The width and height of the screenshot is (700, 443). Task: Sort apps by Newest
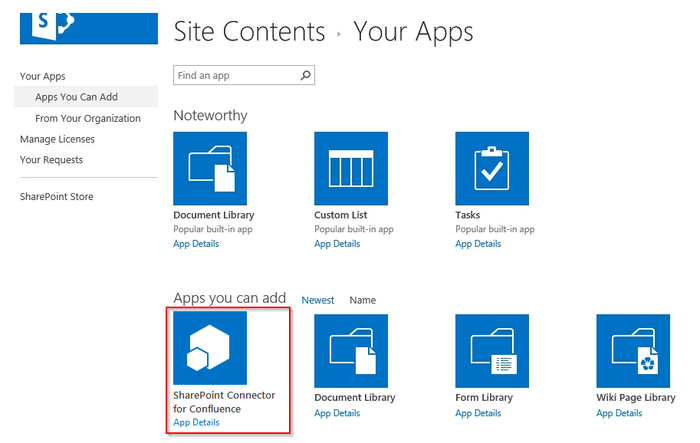[x=318, y=300]
